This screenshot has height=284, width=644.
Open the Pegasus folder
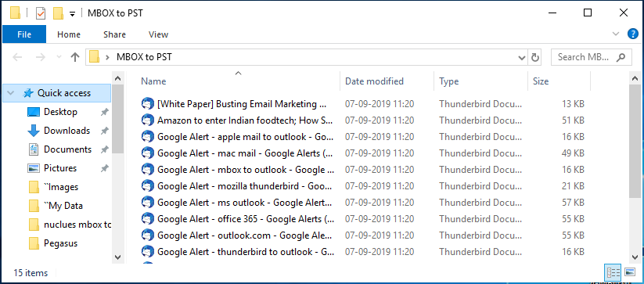pyautogui.click(x=61, y=243)
